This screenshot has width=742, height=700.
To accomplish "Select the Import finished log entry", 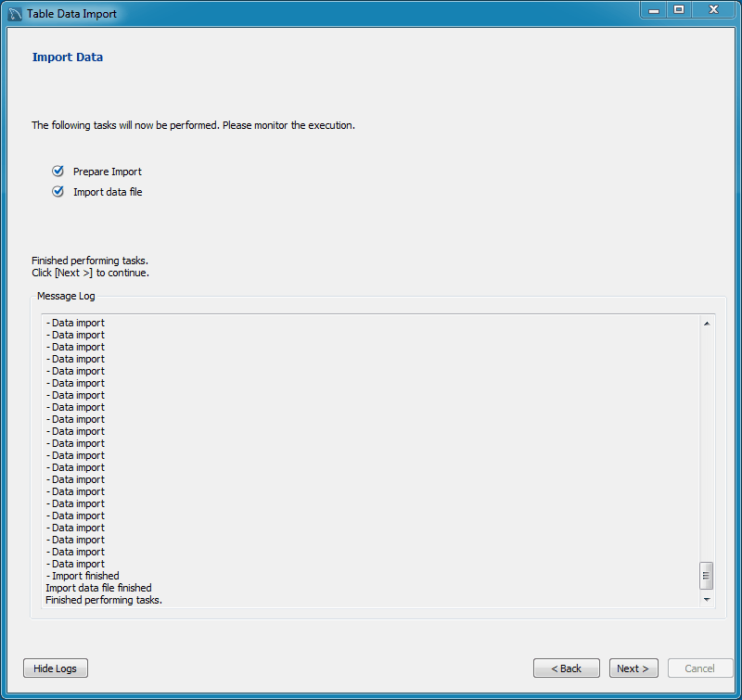I will pos(83,576).
